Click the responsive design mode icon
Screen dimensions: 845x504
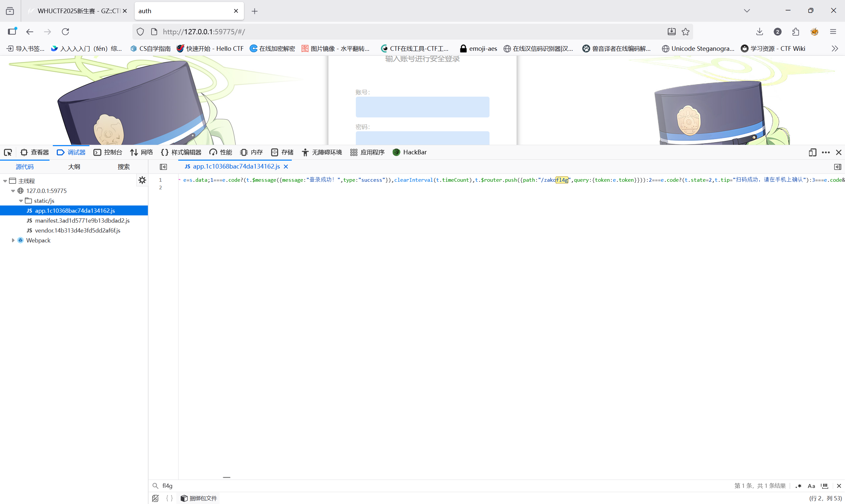812,152
